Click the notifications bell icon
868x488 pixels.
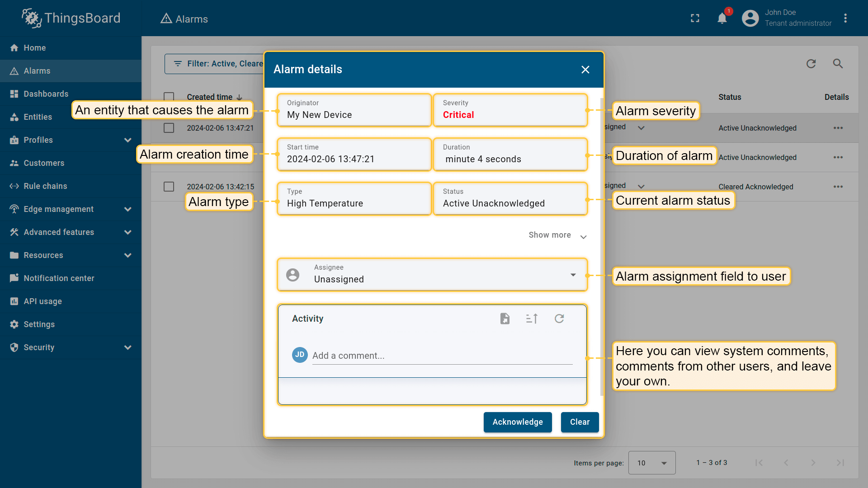(722, 19)
